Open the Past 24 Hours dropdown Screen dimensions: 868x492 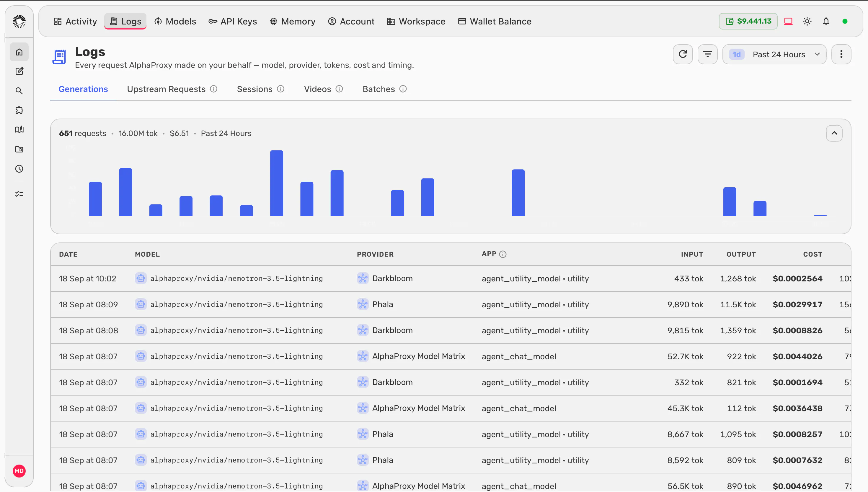(774, 54)
